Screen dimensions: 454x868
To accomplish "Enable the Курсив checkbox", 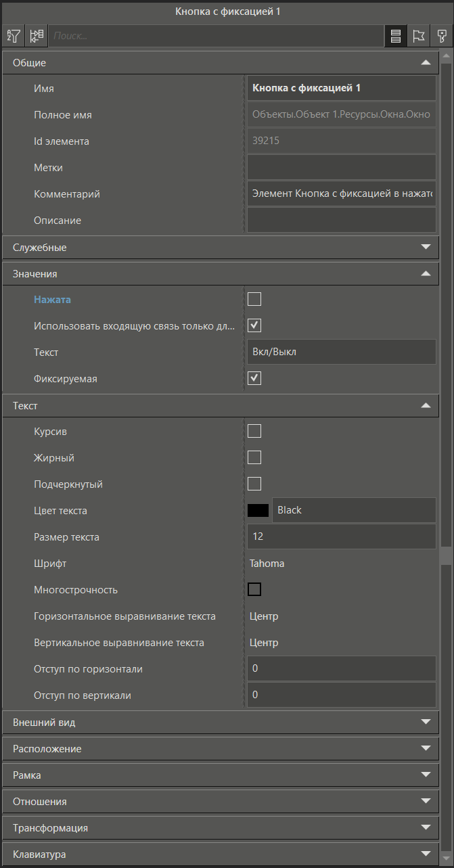I will pyautogui.click(x=254, y=431).
